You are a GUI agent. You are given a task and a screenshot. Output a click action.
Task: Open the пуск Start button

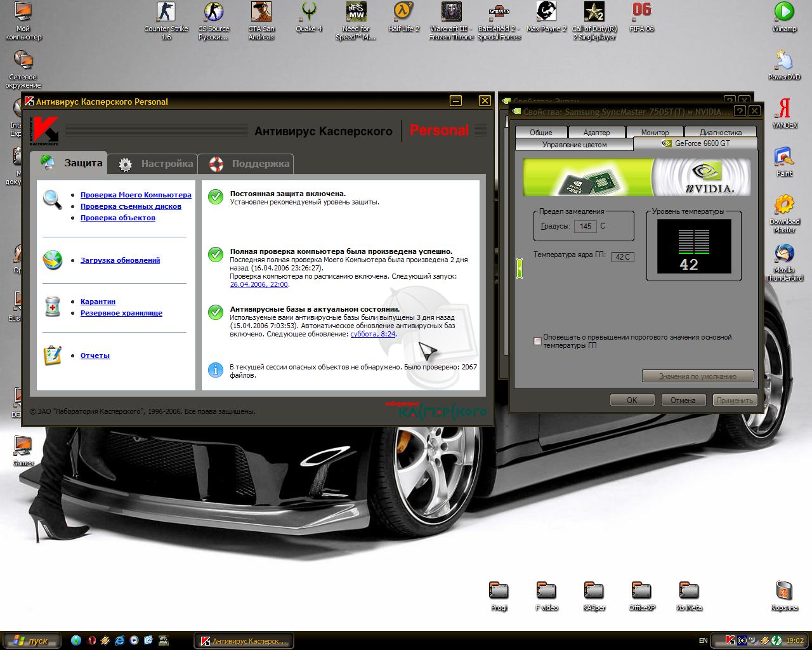click(x=32, y=640)
